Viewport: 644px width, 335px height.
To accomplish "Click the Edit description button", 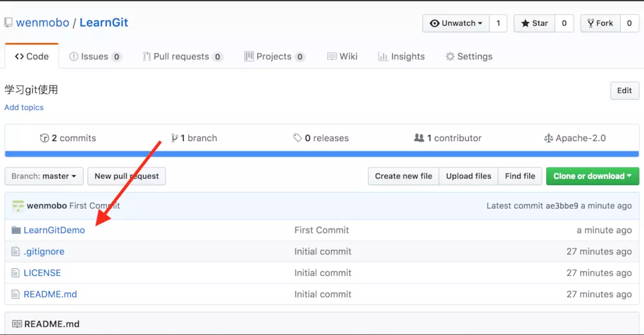I will click(624, 90).
